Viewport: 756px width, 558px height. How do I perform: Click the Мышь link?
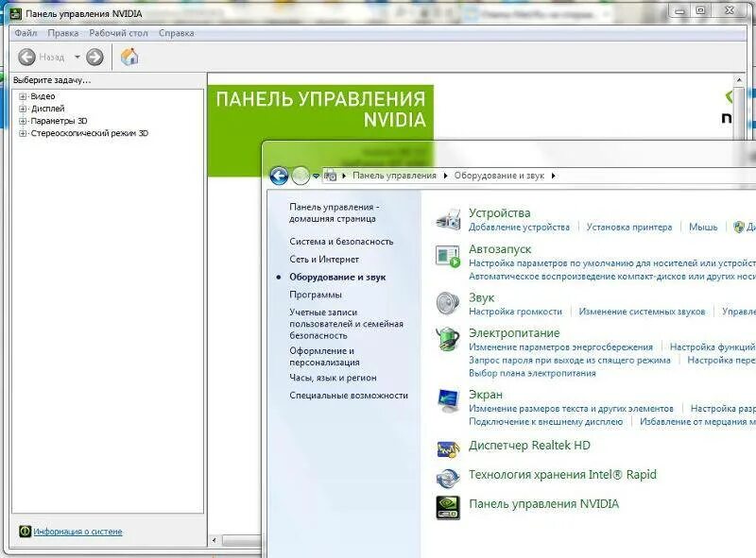tap(703, 227)
